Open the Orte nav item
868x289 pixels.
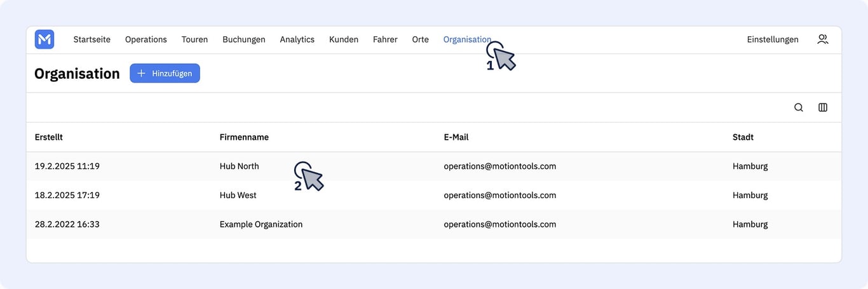point(420,39)
